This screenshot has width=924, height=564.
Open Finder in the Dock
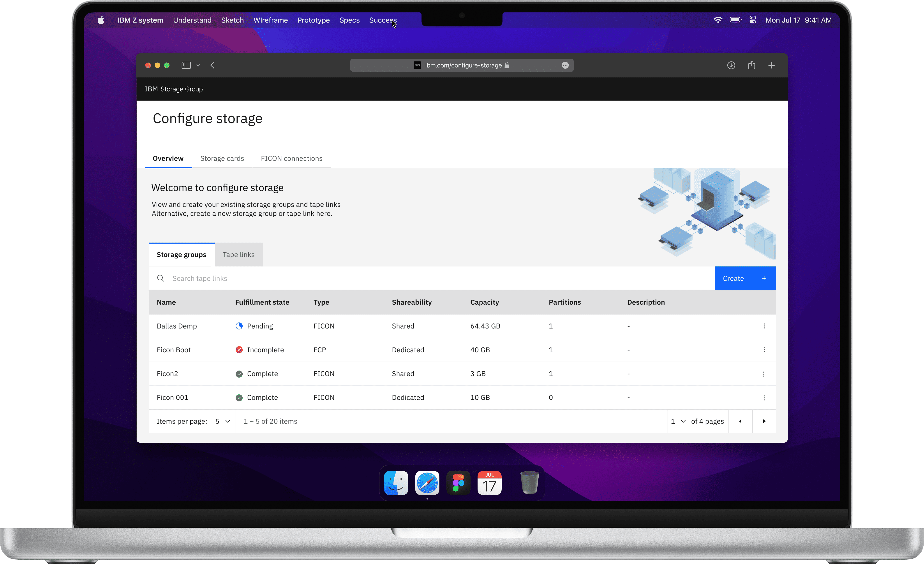[396, 483]
